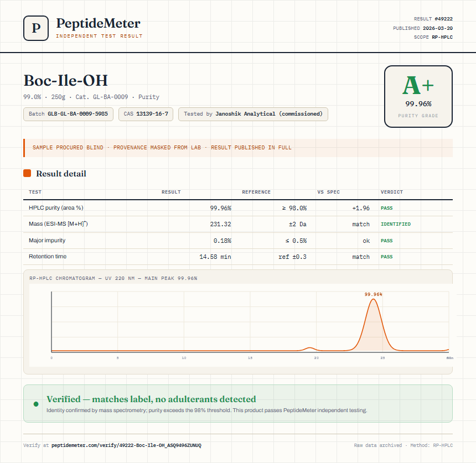Click the A+ purity grade card
Viewport: 476px width, 463px height.
[418, 96]
